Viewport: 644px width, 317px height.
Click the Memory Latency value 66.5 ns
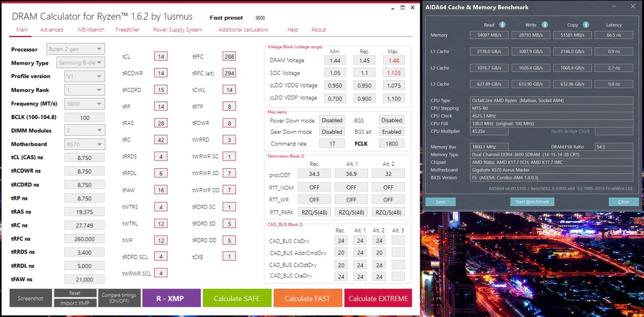(x=614, y=35)
